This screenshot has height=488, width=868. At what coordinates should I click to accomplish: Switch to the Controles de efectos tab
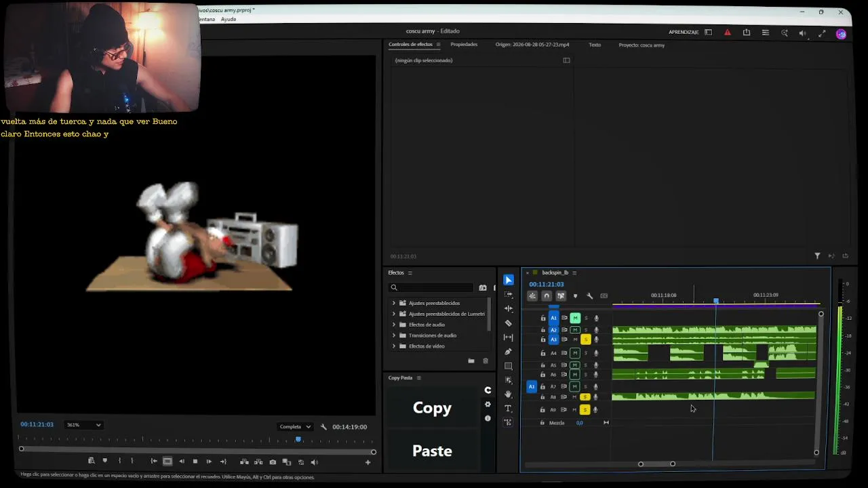point(410,45)
